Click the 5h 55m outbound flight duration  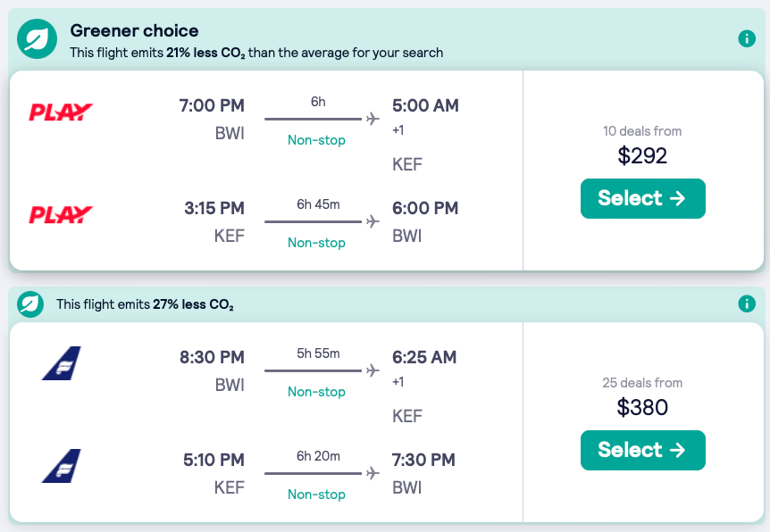[x=318, y=353]
